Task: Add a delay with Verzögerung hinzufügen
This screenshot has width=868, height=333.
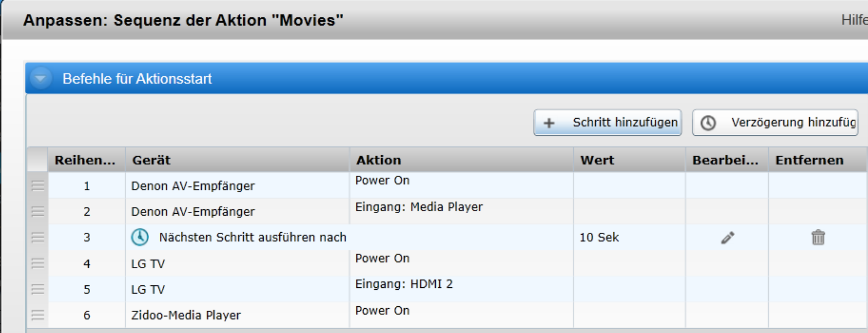Action: pos(775,122)
